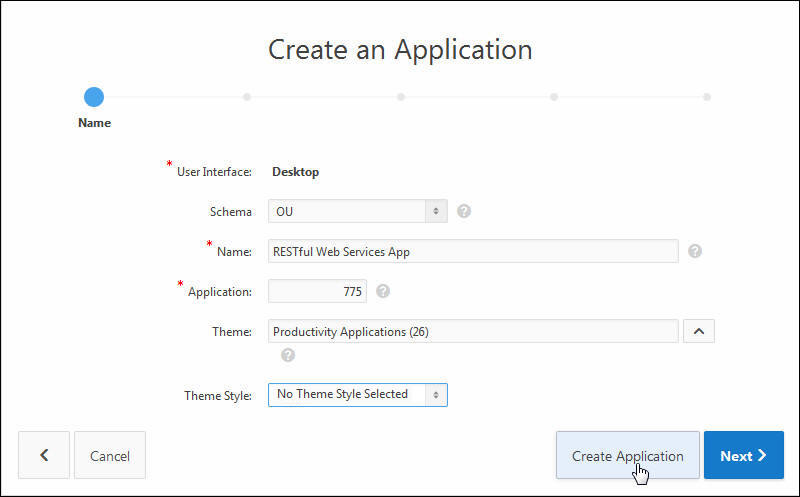800x497 pixels.
Task: Jump to the second wizard step dot
Action: pos(247,97)
